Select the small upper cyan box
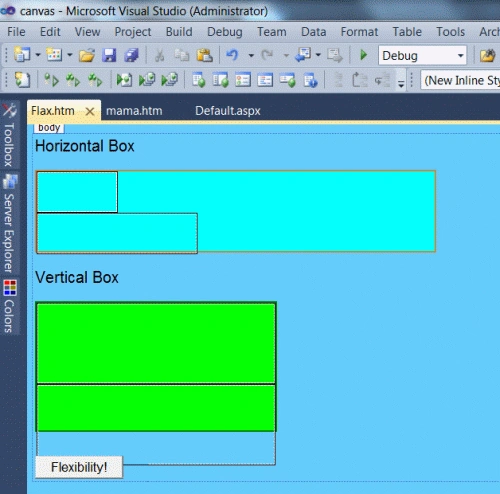This screenshot has height=494, width=500. (77, 192)
